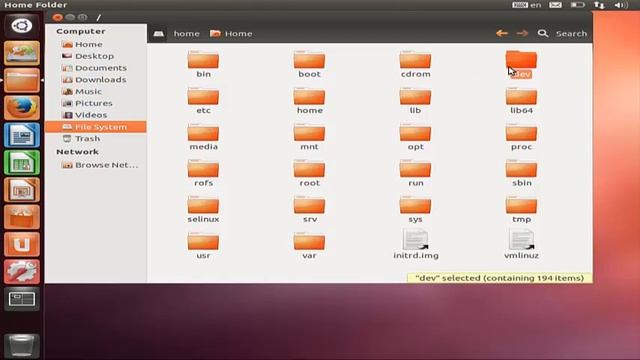The height and width of the screenshot is (360, 640).
Task: Click the root drive icon in path bar
Action: tap(159, 33)
